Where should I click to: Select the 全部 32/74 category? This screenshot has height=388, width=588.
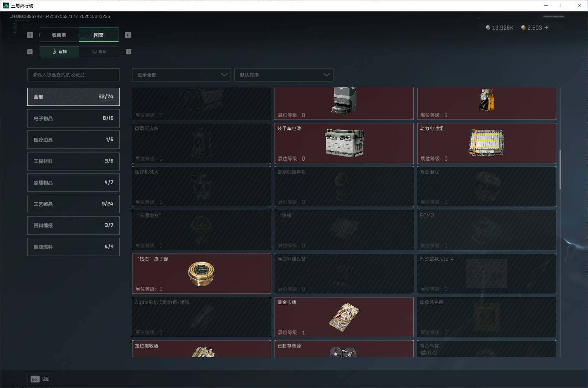pos(73,97)
